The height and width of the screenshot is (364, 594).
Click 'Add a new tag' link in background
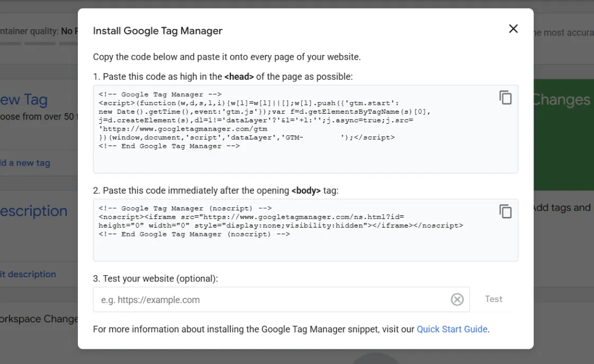pos(25,163)
